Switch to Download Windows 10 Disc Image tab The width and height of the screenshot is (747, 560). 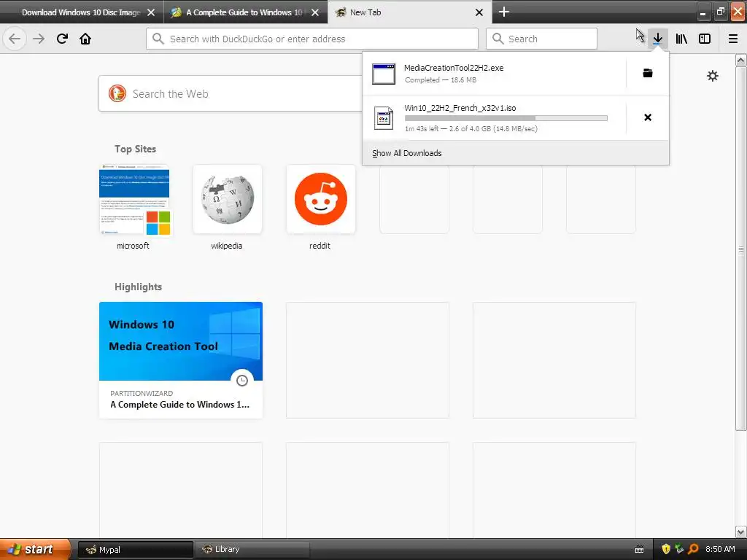click(82, 12)
